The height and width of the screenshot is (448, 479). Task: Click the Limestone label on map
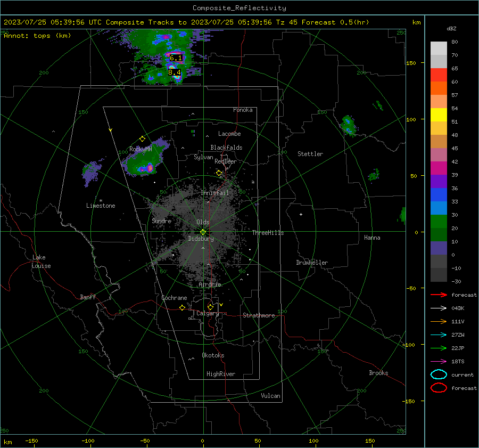pyautogui.click(x=101, y=206)
